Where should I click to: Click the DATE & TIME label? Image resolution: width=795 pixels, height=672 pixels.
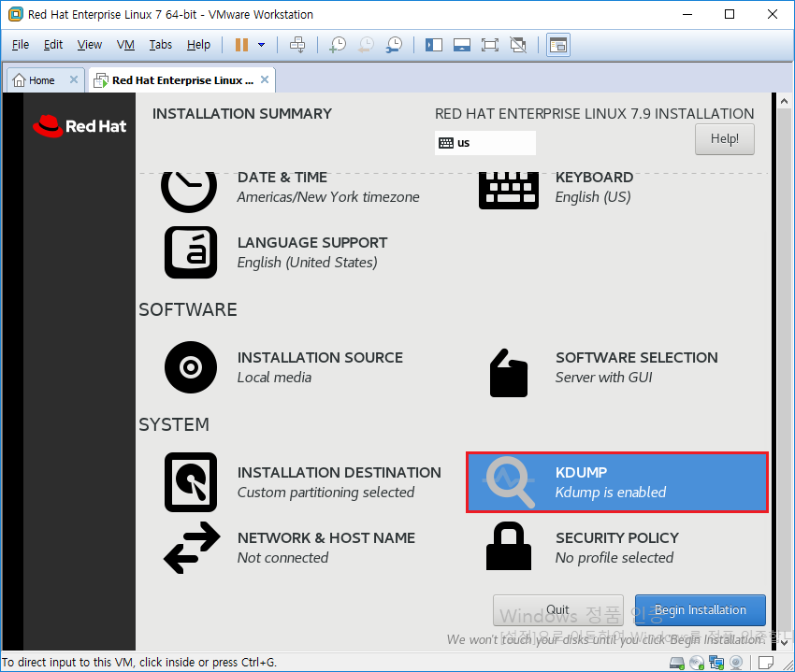[x=282, y=178]
